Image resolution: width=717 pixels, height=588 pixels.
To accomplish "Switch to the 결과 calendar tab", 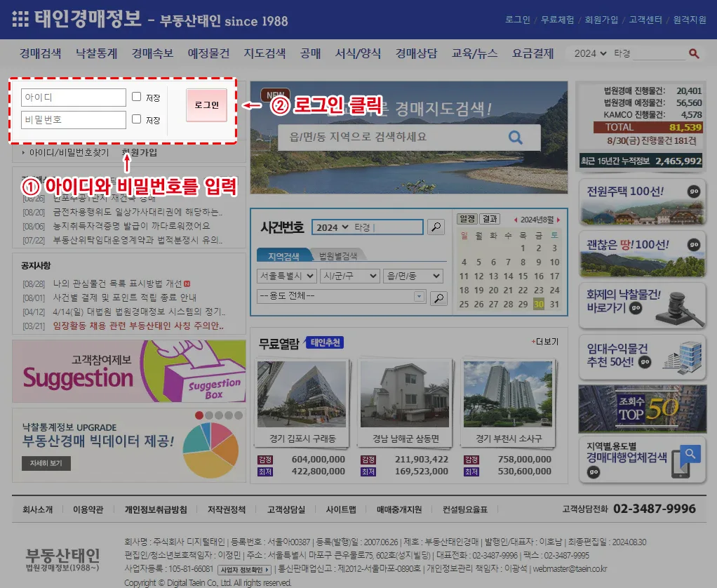I will (x=490, y=219).
